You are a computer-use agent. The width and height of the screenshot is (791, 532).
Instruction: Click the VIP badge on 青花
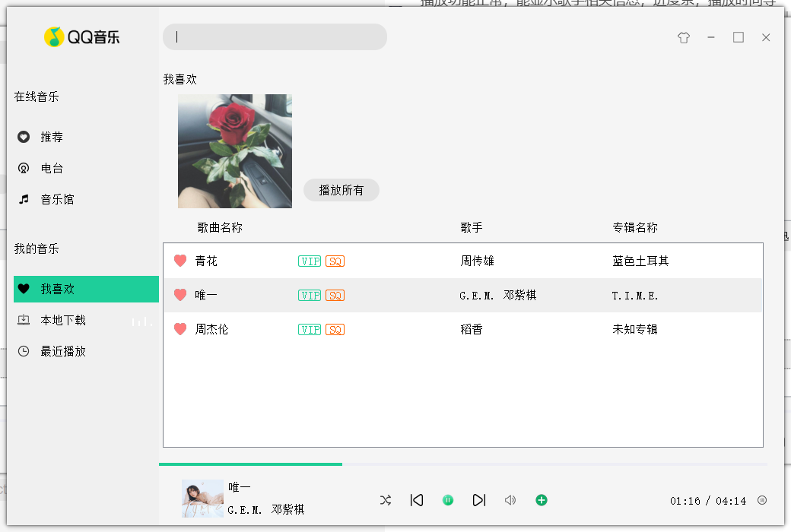coord(310,261)
